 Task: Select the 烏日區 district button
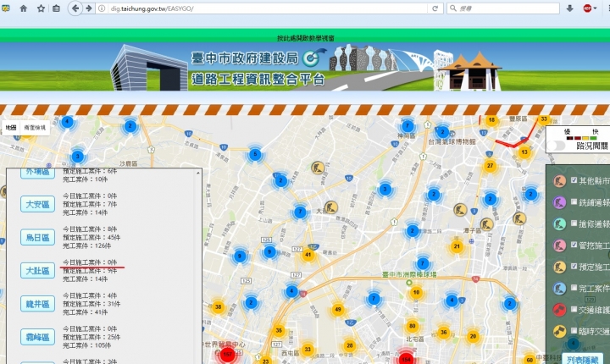coord(37,237)
